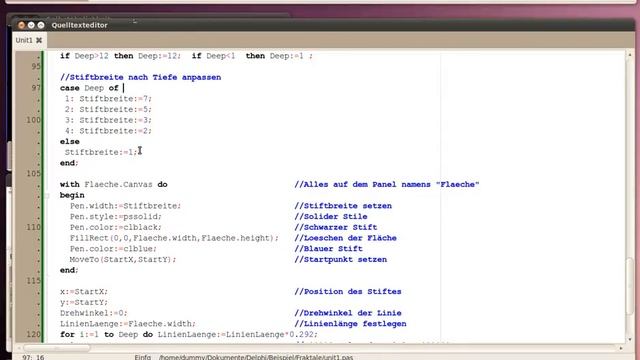Viewport: 640px width, 360px height.
Task: Click gutter line number 105
Action: [34, 173]
